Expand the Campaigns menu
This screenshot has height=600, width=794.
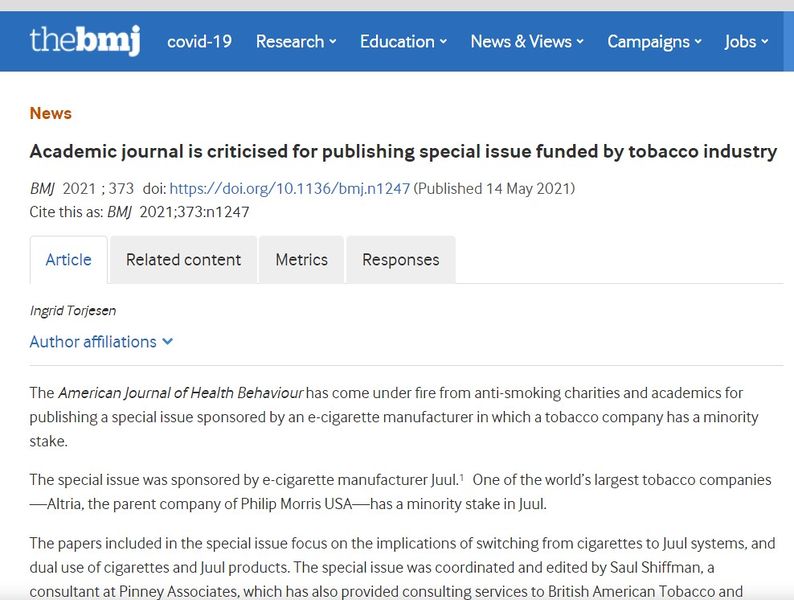tap(654, 42)
